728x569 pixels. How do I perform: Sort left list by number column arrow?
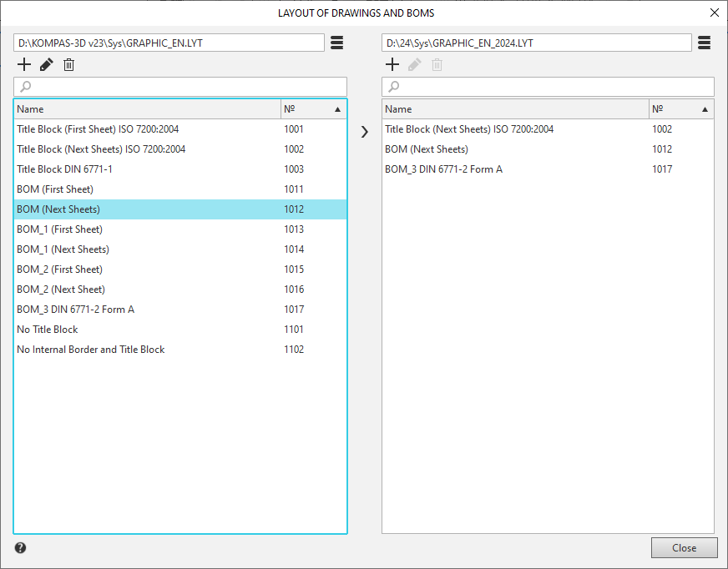pos(337,109)
